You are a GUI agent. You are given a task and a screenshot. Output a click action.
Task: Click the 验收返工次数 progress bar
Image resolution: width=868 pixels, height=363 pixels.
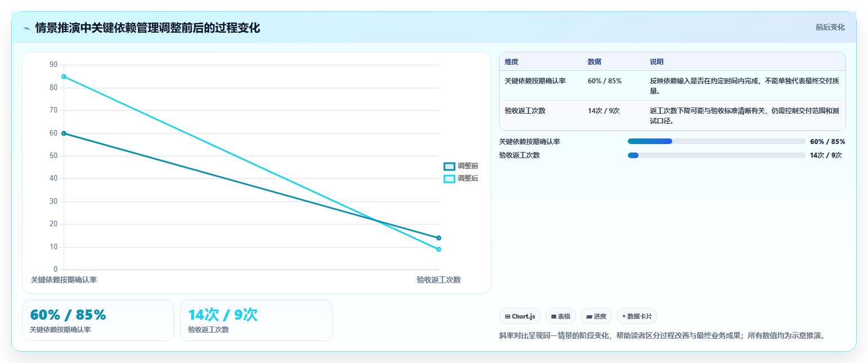point(716,155)
